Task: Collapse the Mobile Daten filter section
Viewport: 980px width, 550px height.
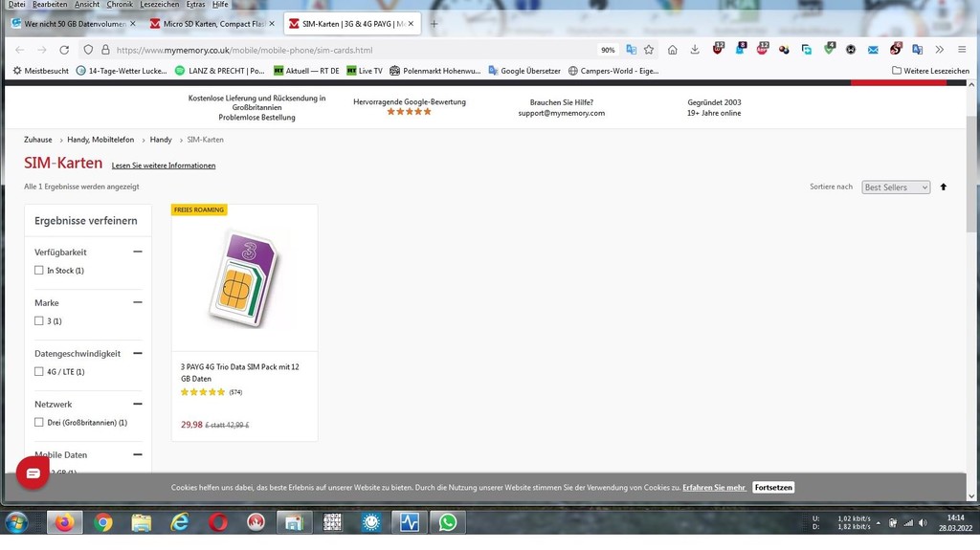Action: click(x=138, y=454)
